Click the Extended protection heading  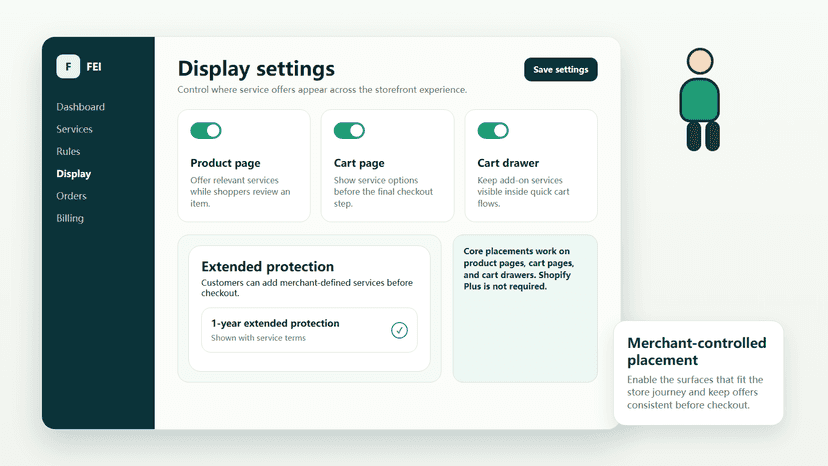point(268,266)
